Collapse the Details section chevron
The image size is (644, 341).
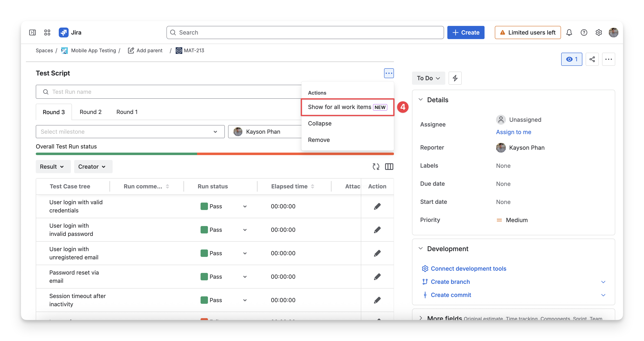421,99
